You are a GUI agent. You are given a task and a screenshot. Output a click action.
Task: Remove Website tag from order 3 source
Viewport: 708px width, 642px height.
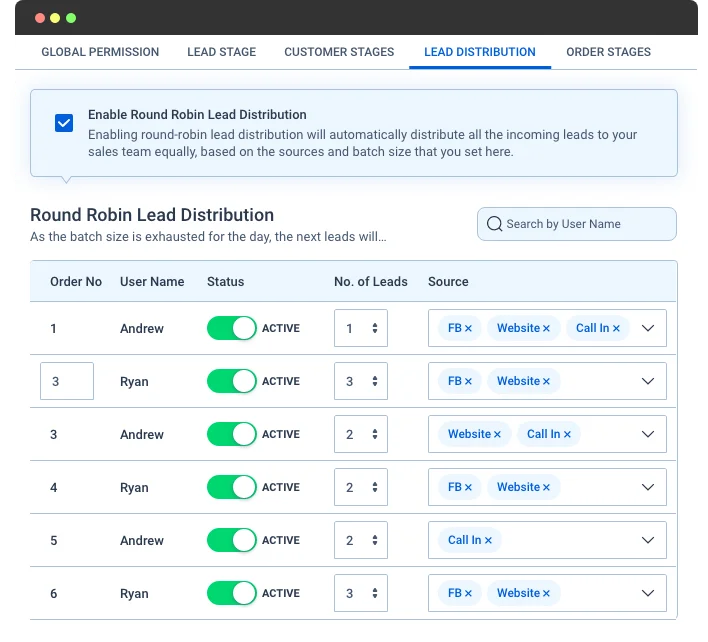497,434
